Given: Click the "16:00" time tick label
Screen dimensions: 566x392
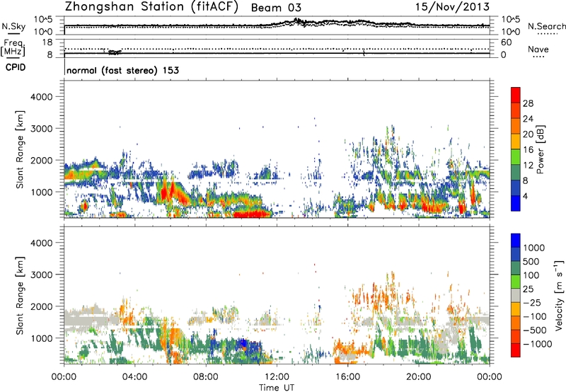Looking at the screenshot, I should (x=347, y=377).
